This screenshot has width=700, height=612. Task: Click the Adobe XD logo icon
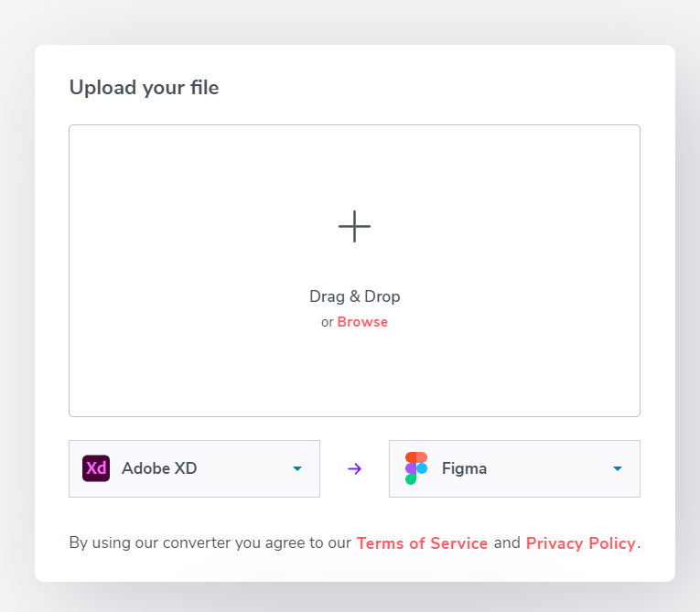pyautogui.click(x=96, y=468)
